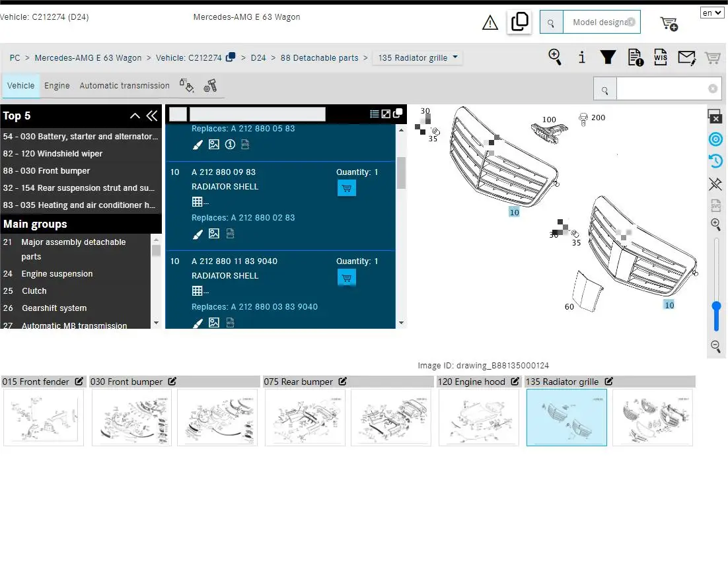728x575 pixels.
Task: Click the warning triangle icon
Action: 490,22
